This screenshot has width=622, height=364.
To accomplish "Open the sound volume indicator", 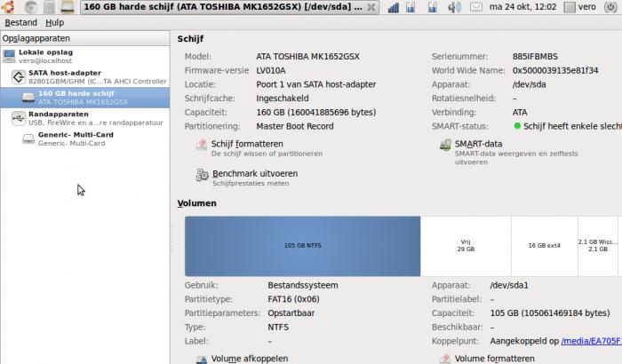I will tap(455, 7).
